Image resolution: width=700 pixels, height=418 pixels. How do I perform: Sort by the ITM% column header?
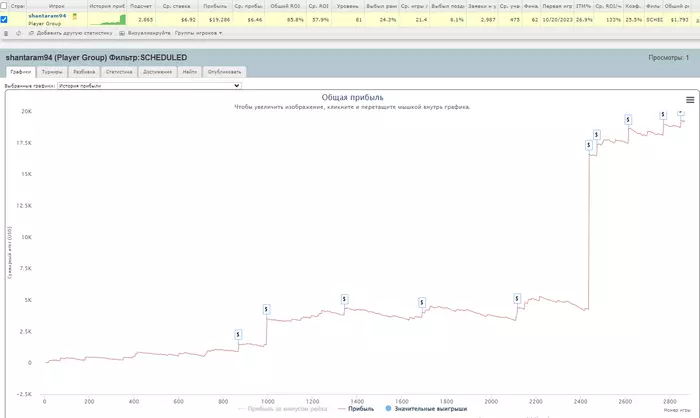click(583, 6)
